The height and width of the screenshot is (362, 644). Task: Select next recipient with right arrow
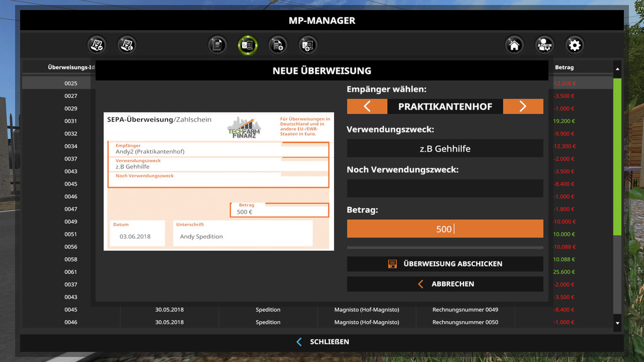tap(523, 106)
